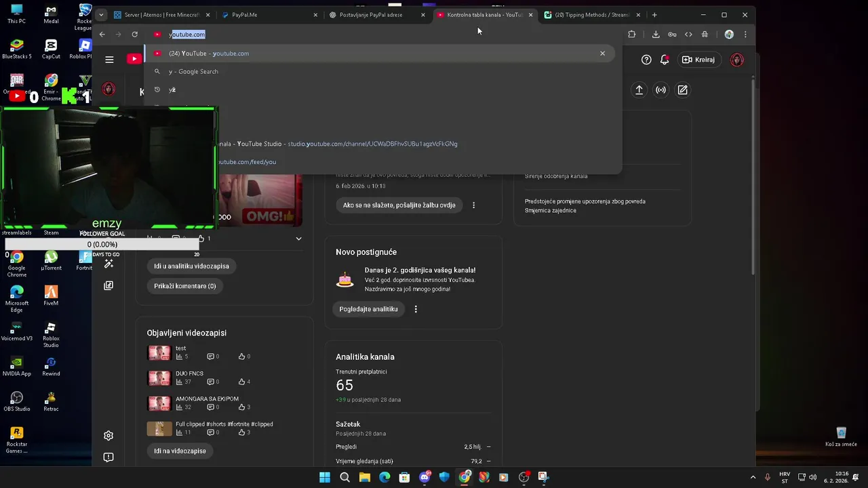Switch to the Postavljanje PayPal adrese tab
This screenshot has width=868, height=488.
pos(377,14)
